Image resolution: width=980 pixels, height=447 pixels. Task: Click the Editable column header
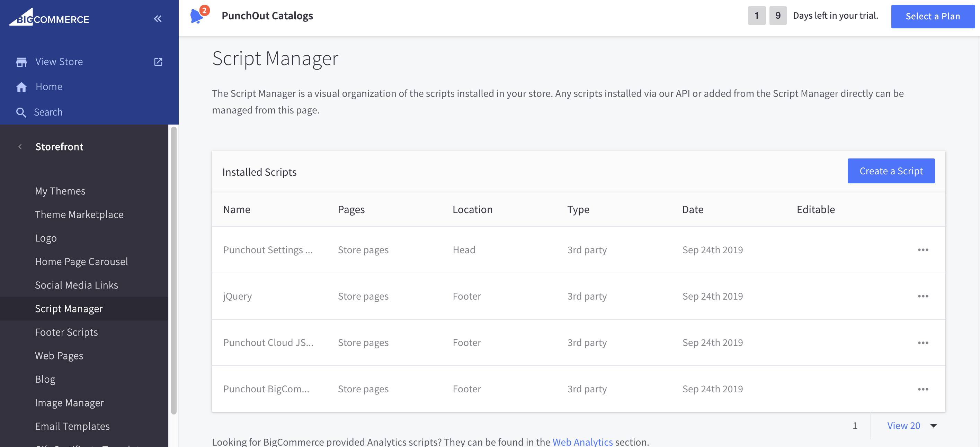click(816, 209)
